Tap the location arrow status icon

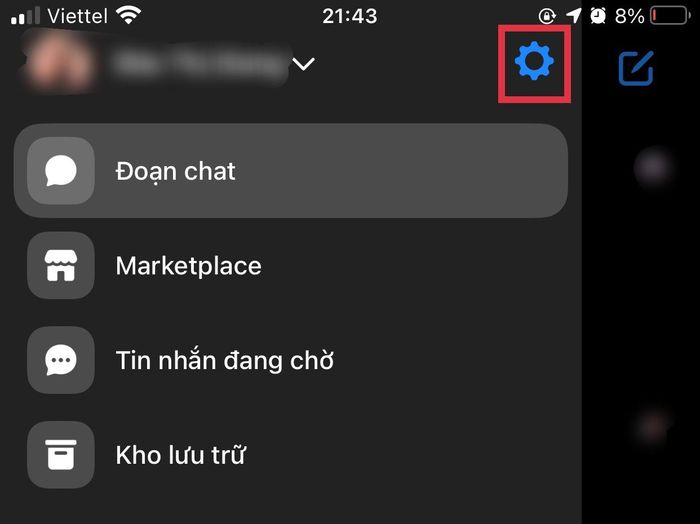coord(574,16)
